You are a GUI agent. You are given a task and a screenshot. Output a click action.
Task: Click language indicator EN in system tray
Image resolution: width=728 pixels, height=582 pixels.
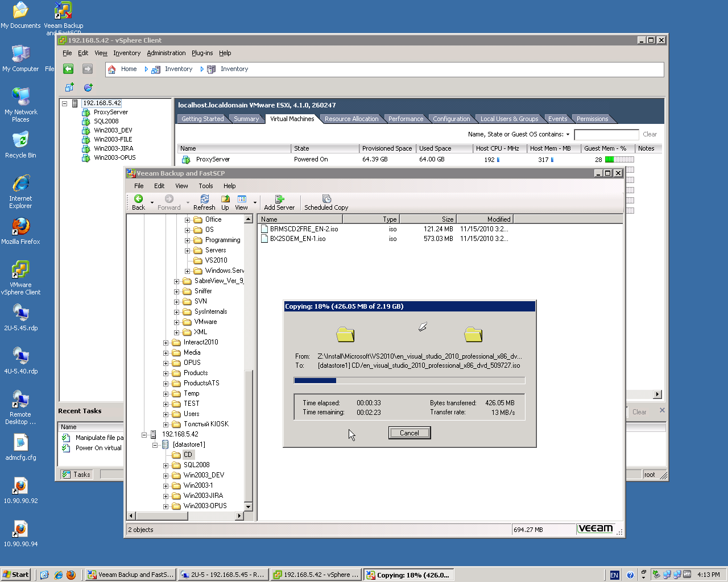[614, 575]
